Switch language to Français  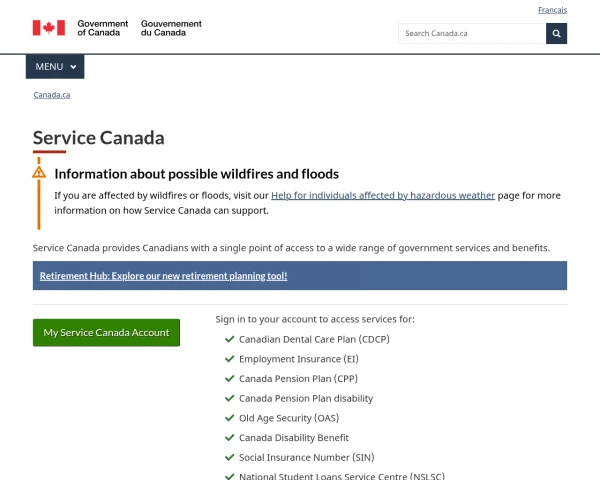pyautogui.click(x=552, y=10)
